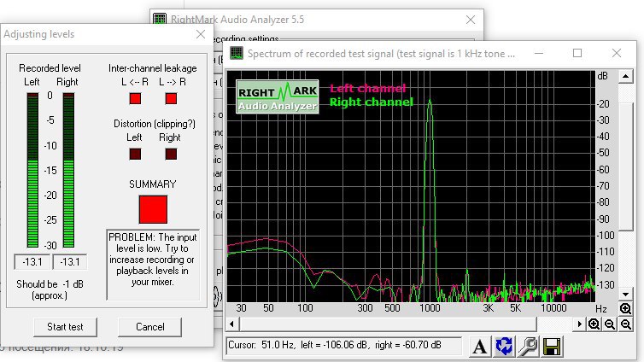Click the 'Recorded level' heading
The image size is (644, 362).
pyautogui.click(x=50, y=68)
